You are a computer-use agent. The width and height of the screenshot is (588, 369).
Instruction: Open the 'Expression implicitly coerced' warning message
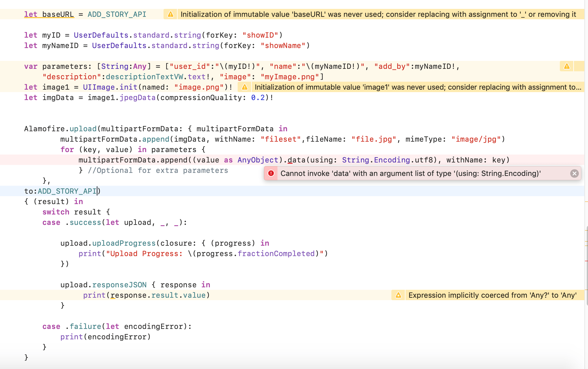coord(492,295)
